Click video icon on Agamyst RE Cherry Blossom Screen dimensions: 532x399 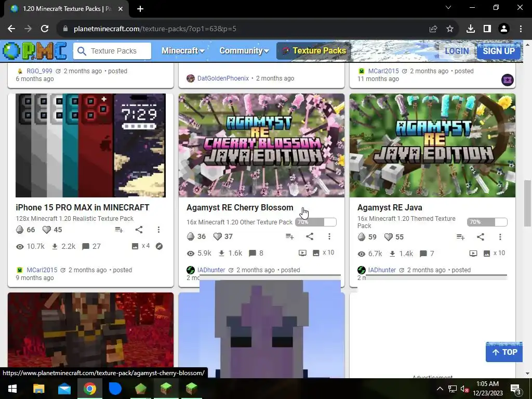click(x=302, y=253)
